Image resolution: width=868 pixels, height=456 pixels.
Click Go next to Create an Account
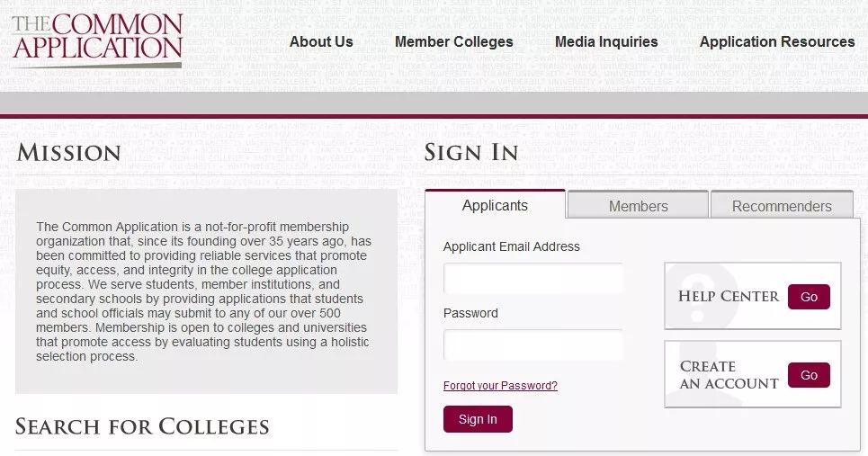point(809,375)
